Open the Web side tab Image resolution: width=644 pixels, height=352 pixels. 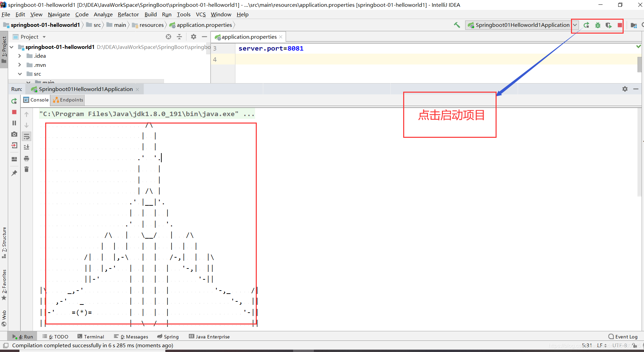click(4, 318)
